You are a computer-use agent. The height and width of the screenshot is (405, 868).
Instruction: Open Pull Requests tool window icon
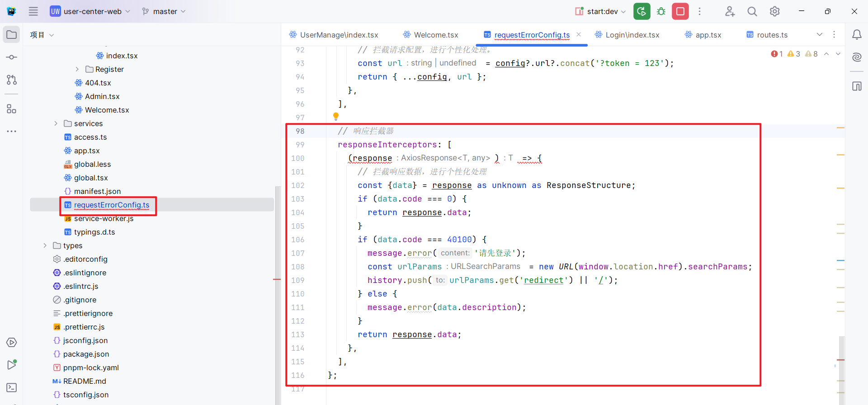click(x=12, y=80)
